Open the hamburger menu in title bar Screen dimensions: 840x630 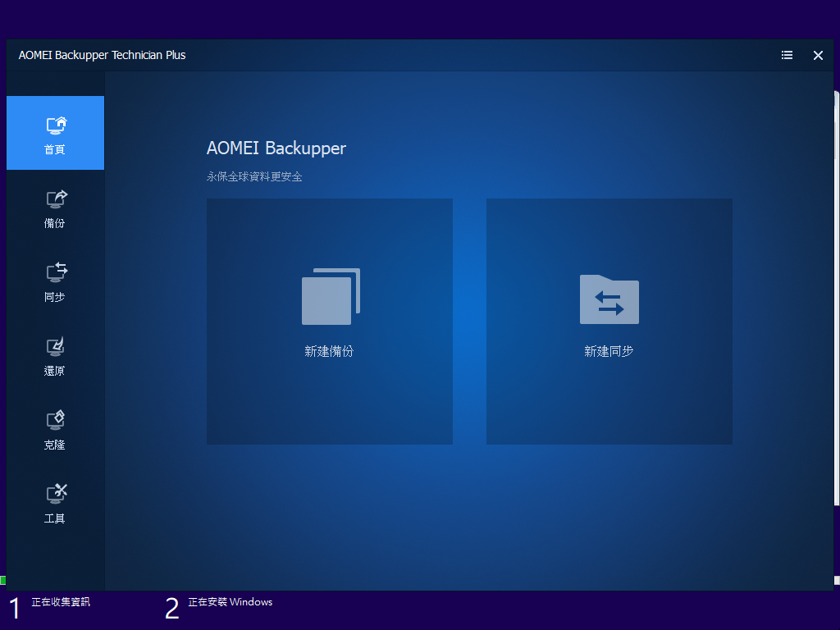787,56
